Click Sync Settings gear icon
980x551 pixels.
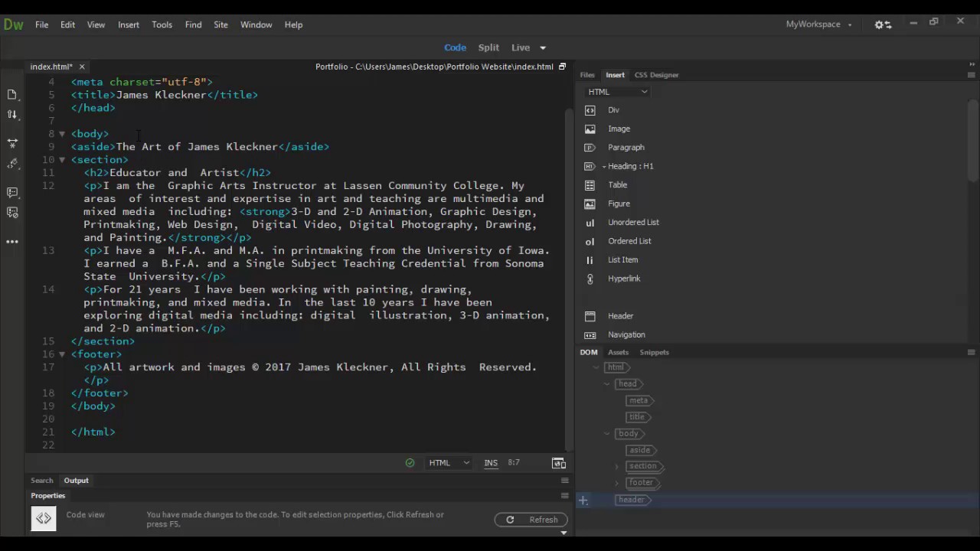[883, 24]
